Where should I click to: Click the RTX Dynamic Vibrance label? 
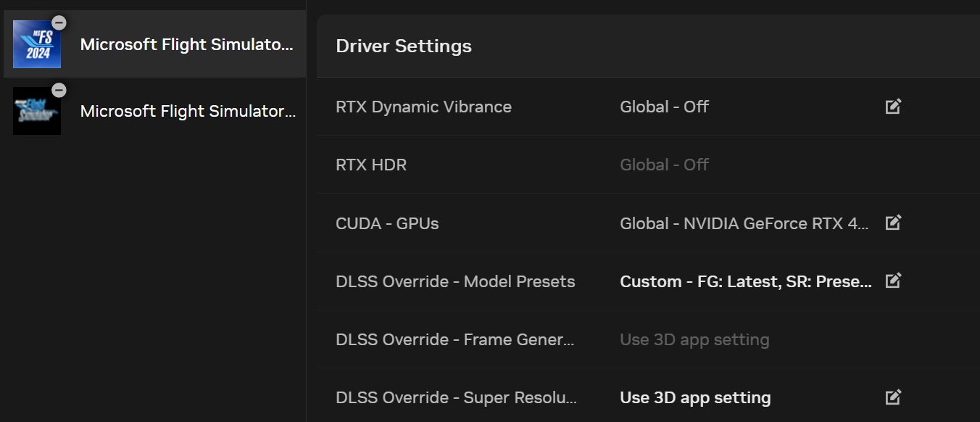click(x=423, y=107)
